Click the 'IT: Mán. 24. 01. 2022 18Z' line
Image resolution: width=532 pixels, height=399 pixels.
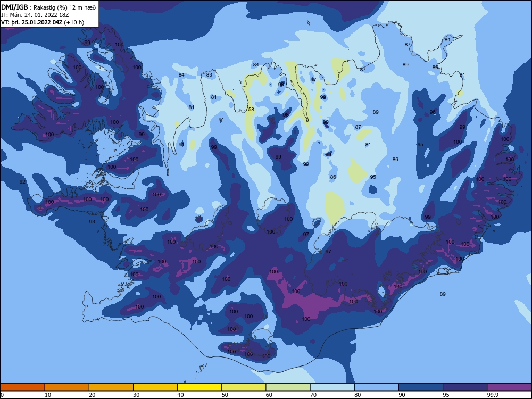point(35,15)
